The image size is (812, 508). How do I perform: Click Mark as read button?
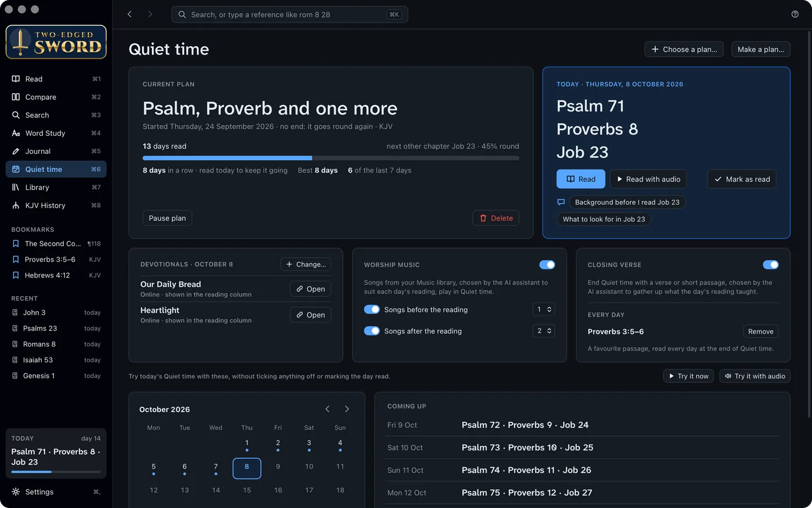[742, 179]
